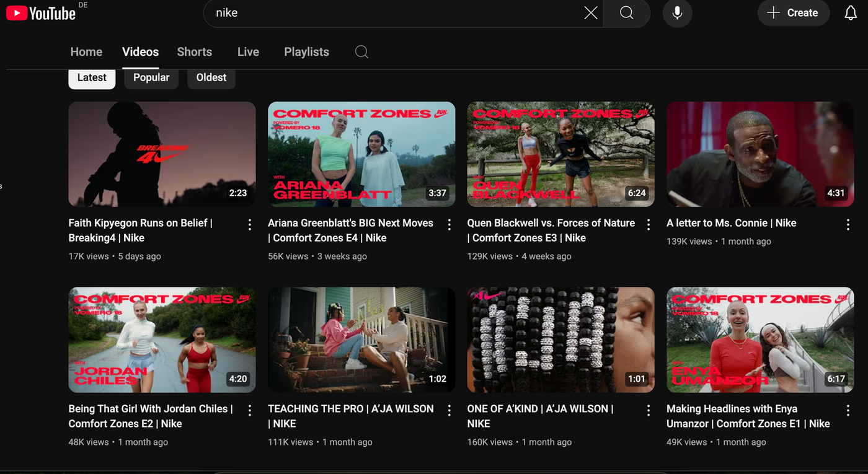The height and width of the screenshot is (474, 868).
Task: Open the Playlists tab
Action: [x=306, y=52]
